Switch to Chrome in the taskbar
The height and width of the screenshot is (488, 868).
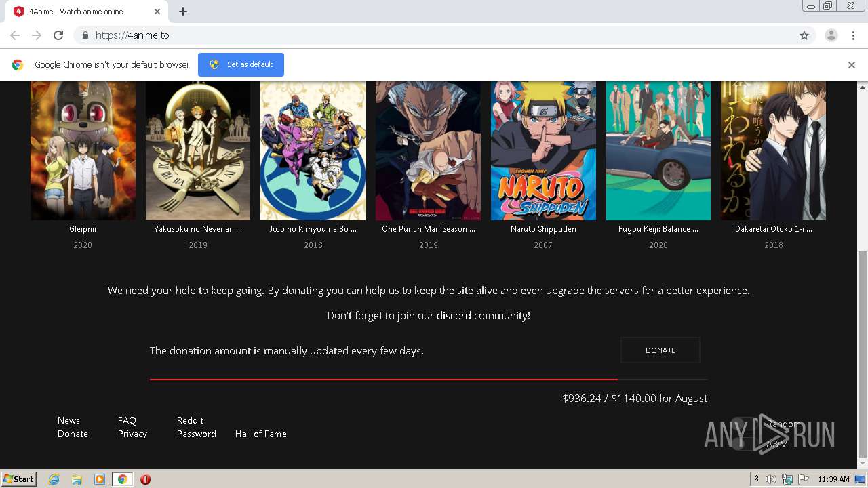(122, 479)
